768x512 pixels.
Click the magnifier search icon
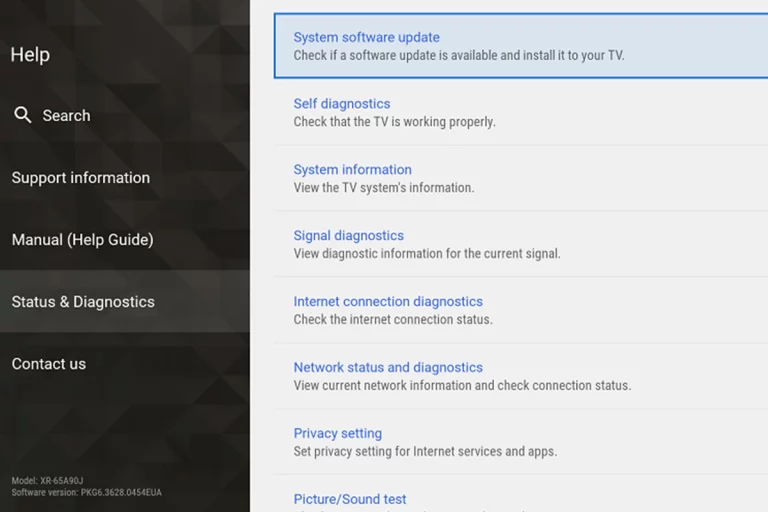[23, 115]
